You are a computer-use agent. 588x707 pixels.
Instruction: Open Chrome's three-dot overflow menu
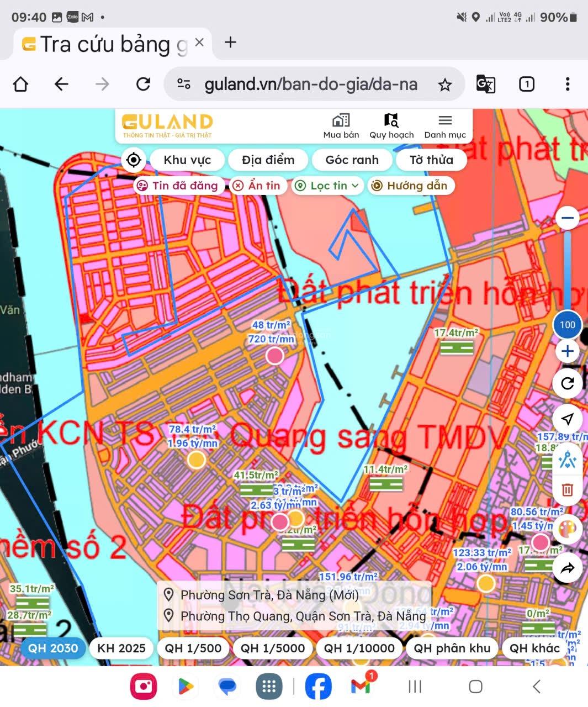(x=567, y=85)
